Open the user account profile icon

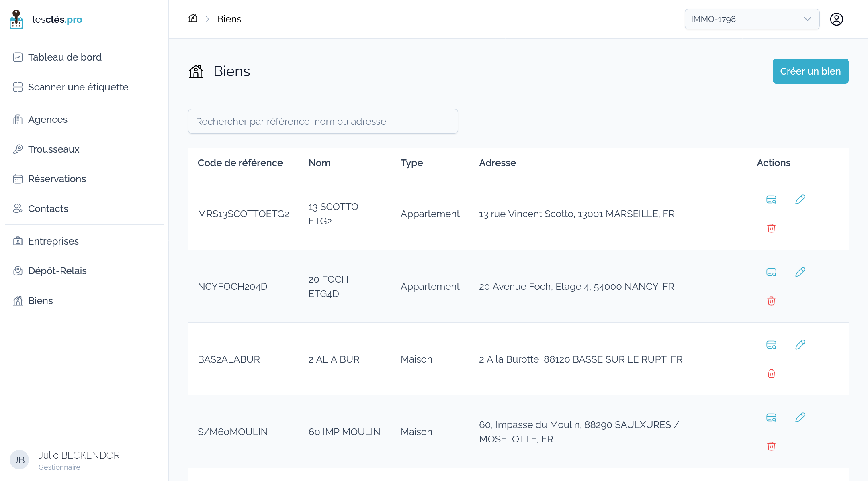(x=836, y=19)
